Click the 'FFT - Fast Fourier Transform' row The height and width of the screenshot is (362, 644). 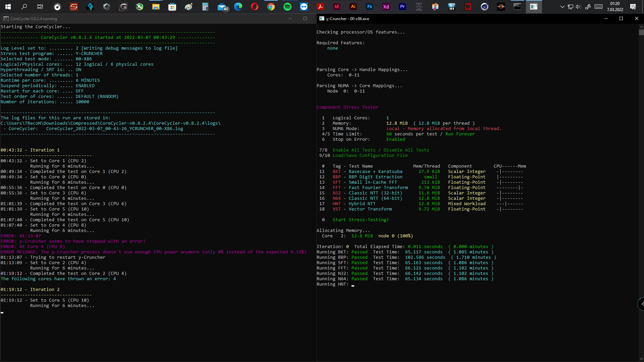click(x=421, y=188)
